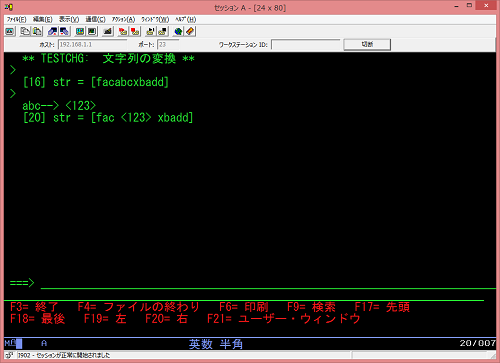Click the line abc--> <123>
Image resolution: width=500 pixels, height=363 pixels.
(59, 106)
